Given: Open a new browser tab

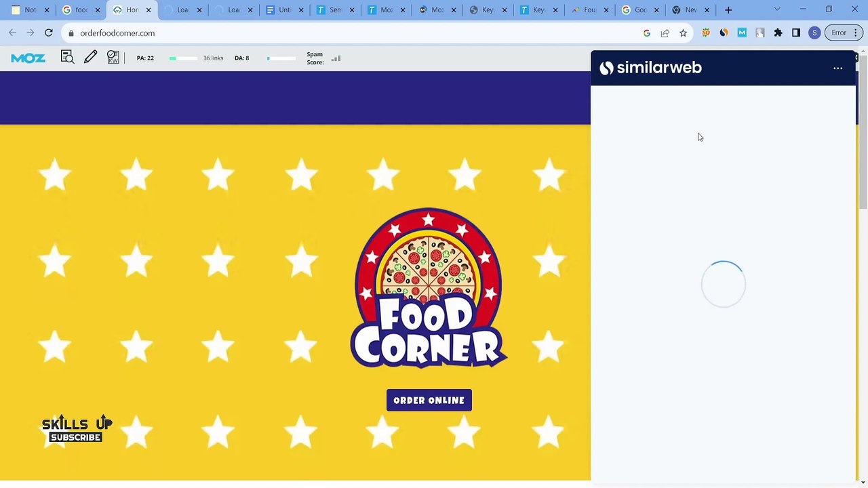Looking at the screenshot, I should (x=728, y=10).
